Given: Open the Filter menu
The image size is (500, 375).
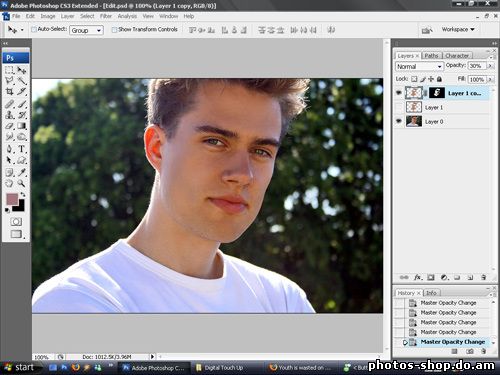Looking at the screenshot, I should [106, 16].
